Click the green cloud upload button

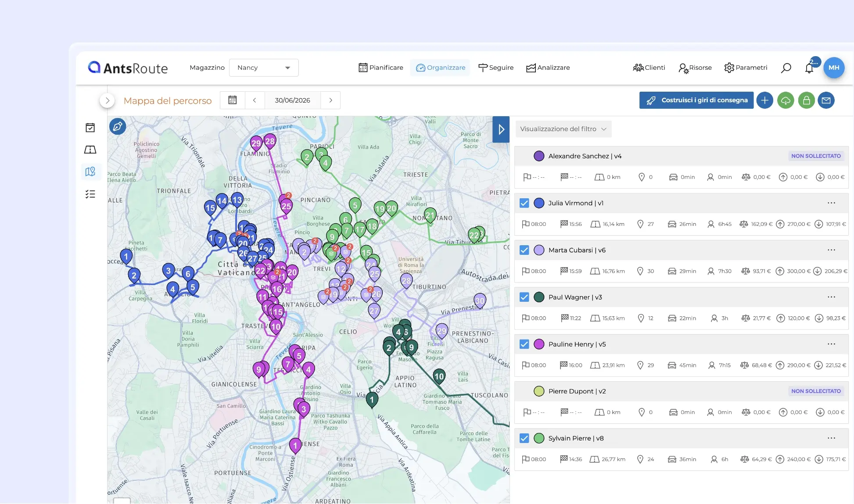pyautogui.click(x=786, y=100)
